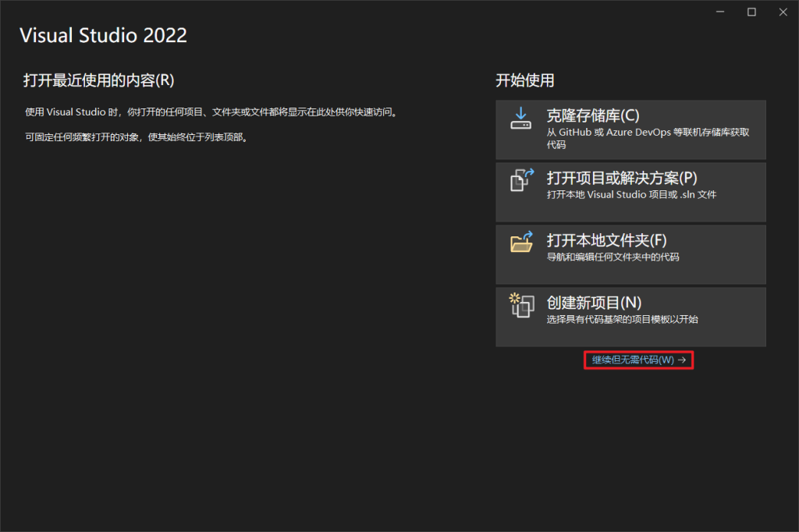Click the 开始使用 heading
Image resolution: width=799 pixels, height=532 pixels.
pos(525,80)
